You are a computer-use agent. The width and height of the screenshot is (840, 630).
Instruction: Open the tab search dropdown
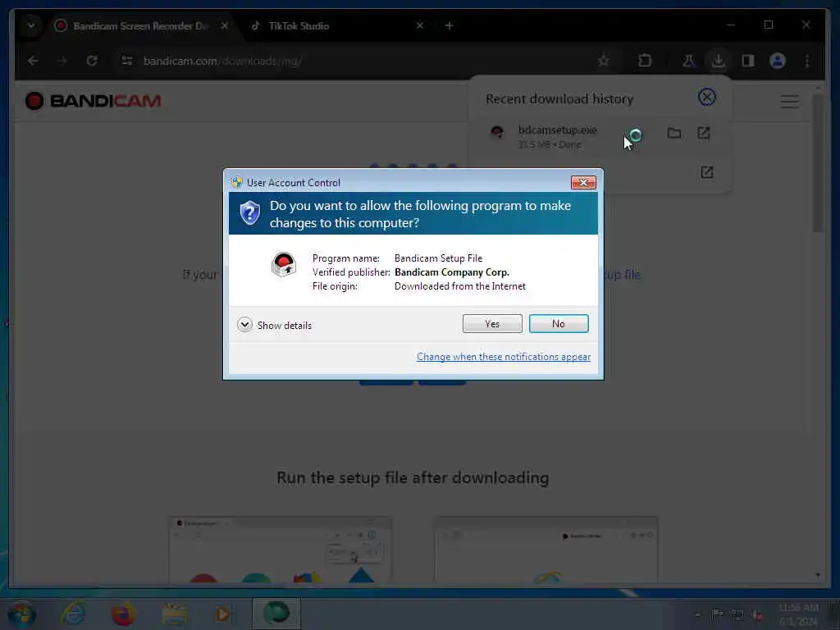(31, 25)
